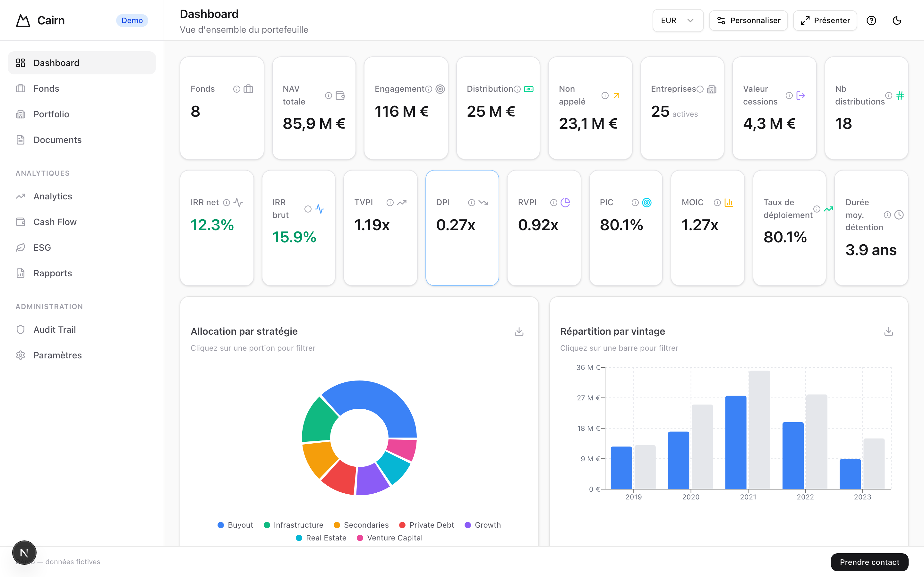This screenshot has width=924, height=577.
Task: Open the Audit Trail page
Action: 55,329
